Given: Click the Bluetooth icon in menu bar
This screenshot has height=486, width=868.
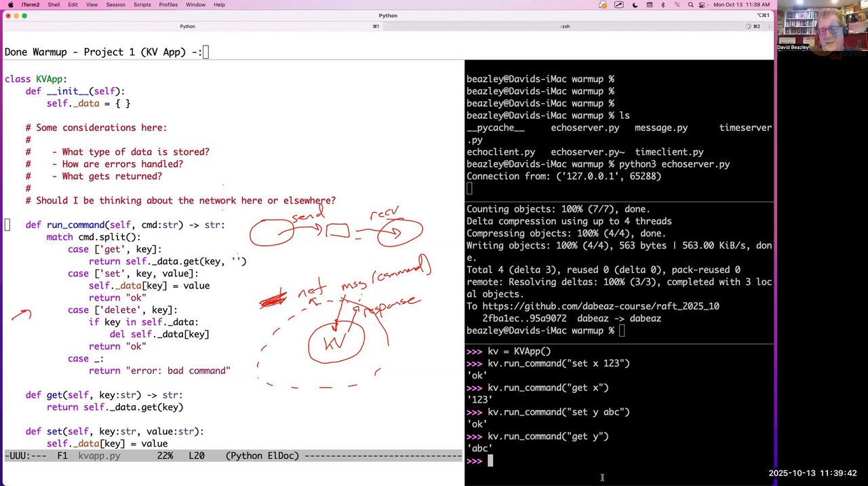Looking at the screenshot, I should coord(663,5).
